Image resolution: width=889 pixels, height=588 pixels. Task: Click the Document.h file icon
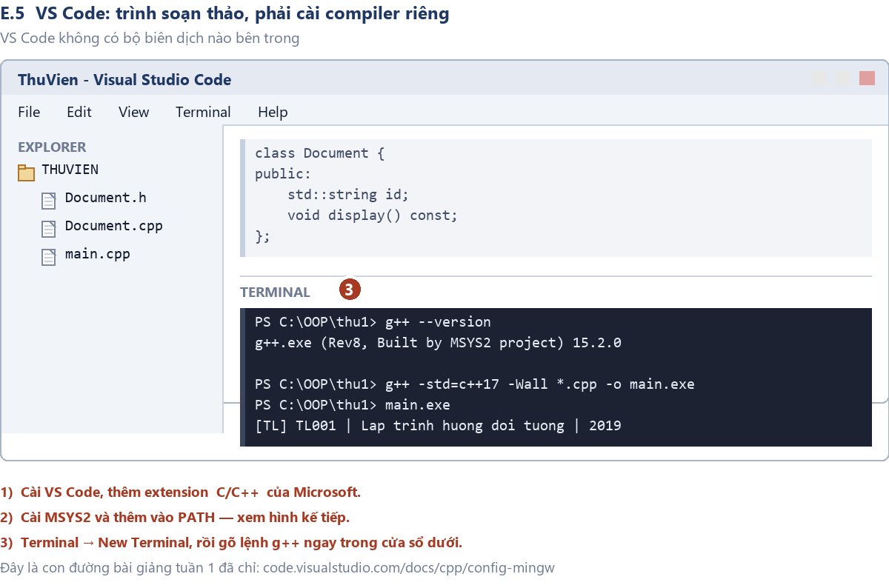(x=49, y=201)
